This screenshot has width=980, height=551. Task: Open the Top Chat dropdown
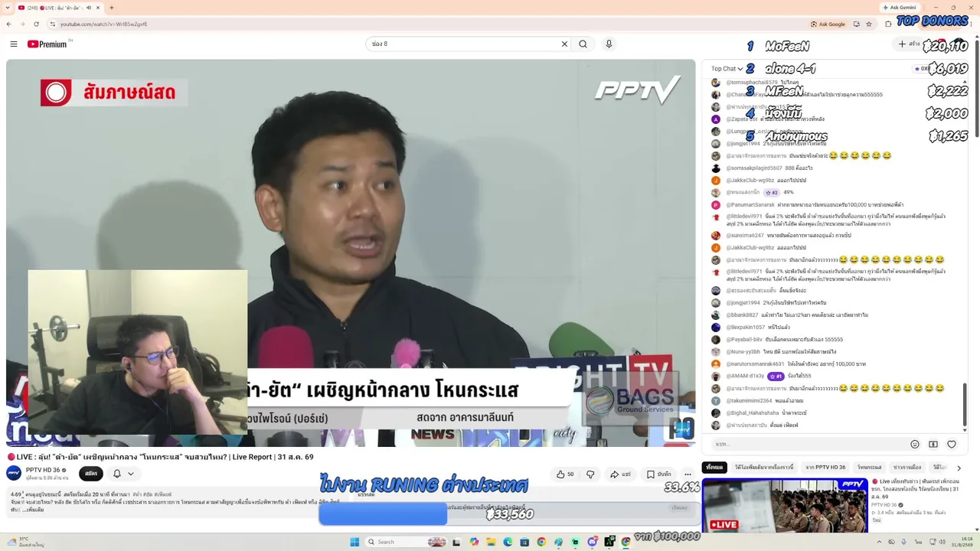coord(727,69)
